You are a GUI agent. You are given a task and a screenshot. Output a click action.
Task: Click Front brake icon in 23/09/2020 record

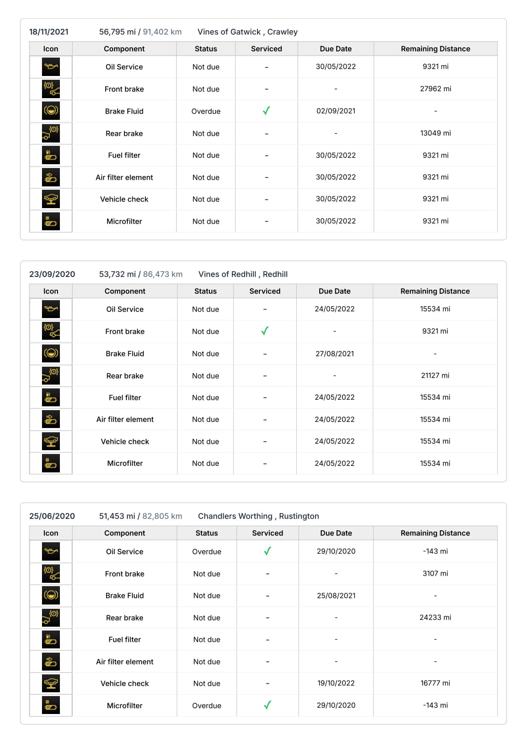point(51,331)
